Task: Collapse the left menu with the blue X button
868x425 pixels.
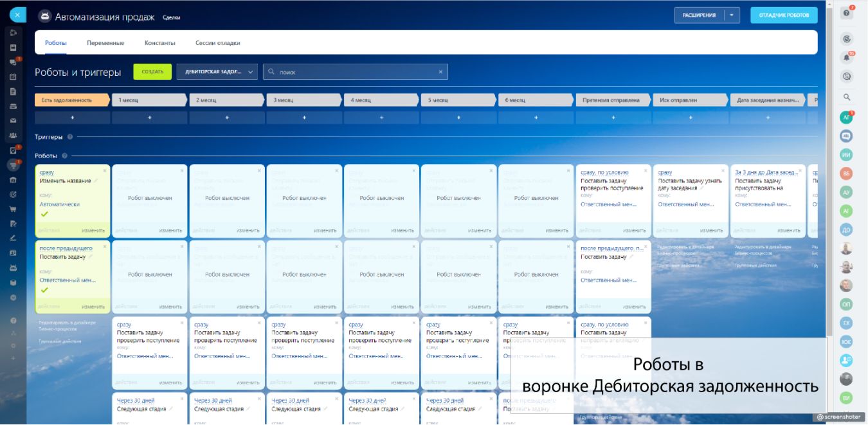Action: point(17,14)
